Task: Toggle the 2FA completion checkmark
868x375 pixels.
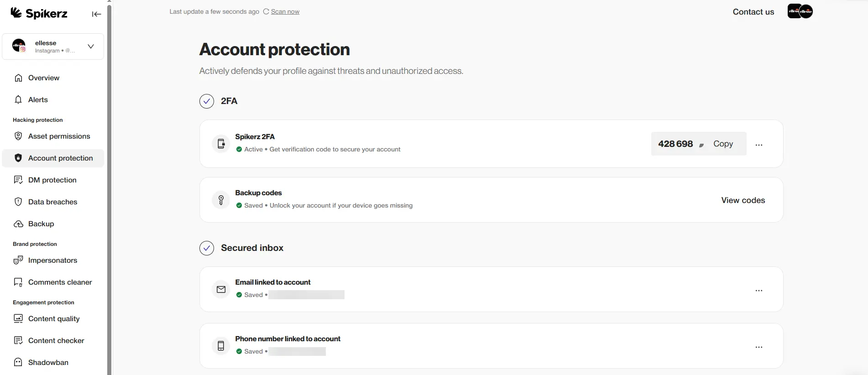Action: [207, 101]
